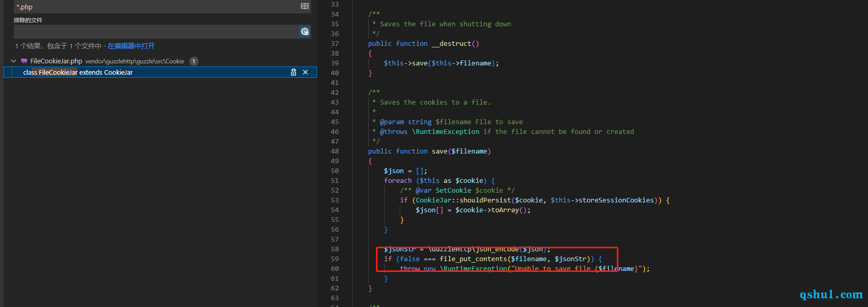Toggle search only in open editors book icon

point(305,6)
